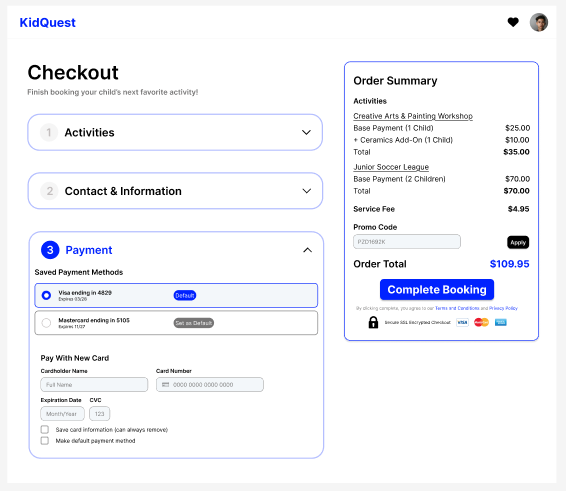Select Mastercard ending in 5105 radio
This screenshot has height=491, width=566.
[46, 323]
